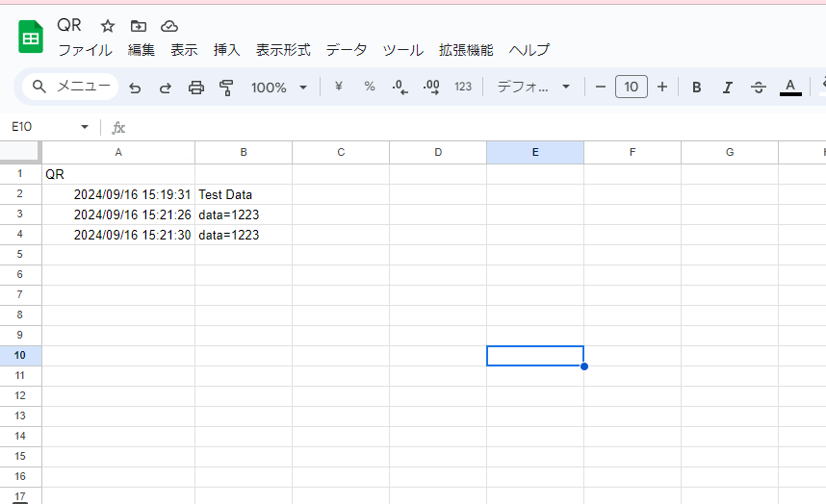Image resolution: width=826 pixels, height=504 pixels.
Task: Select column C header
Action: [341, 153]
